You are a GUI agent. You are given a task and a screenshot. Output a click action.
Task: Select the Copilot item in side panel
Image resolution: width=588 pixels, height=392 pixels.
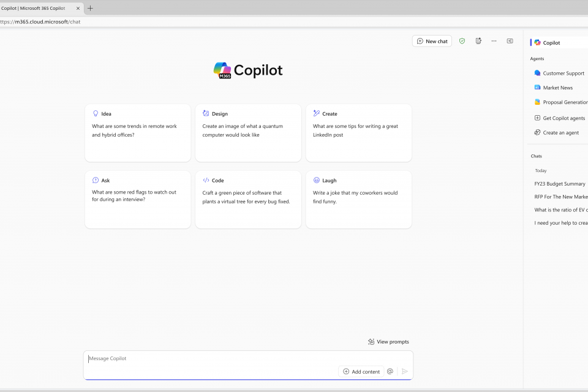point(551,43)
